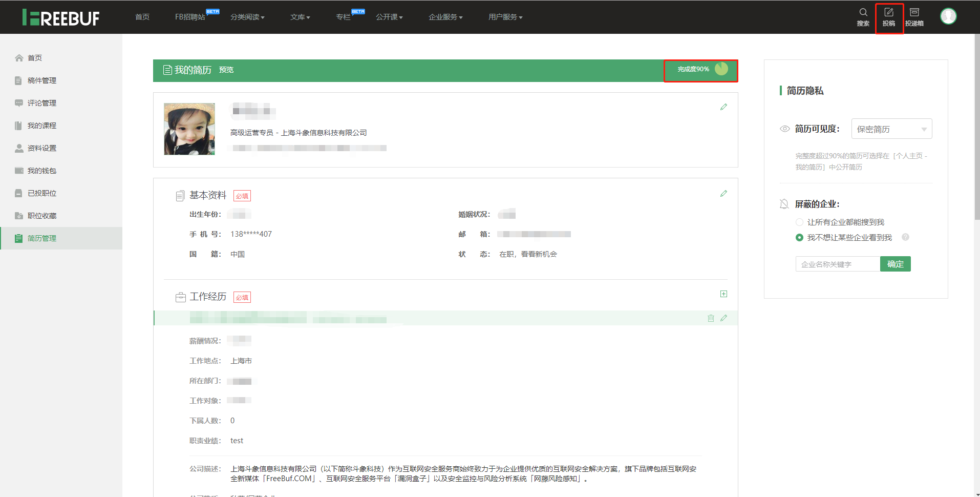Click the profile photo thumbnail
Viewport: 980px width, 497px height.
pyautogui.click(x=189, y=129)
